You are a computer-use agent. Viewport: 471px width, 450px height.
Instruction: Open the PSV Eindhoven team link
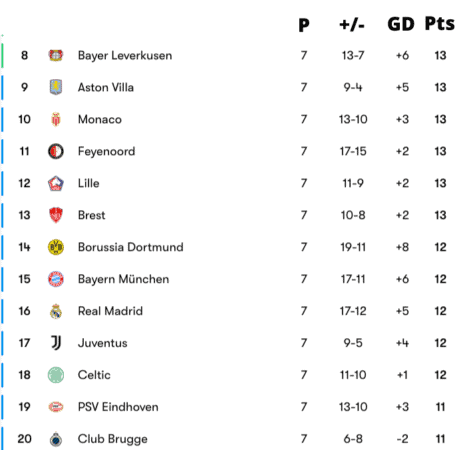[118, 407]
